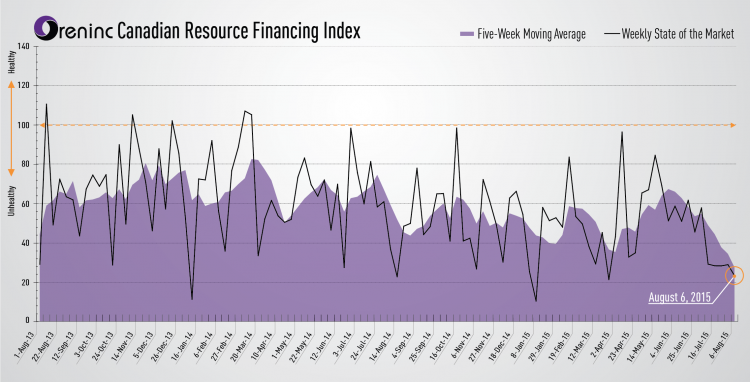This screenshot has height=382, width=750.
Task: Click the purple Five-Week Moving Average legend swatch
Action: point(466,34)
